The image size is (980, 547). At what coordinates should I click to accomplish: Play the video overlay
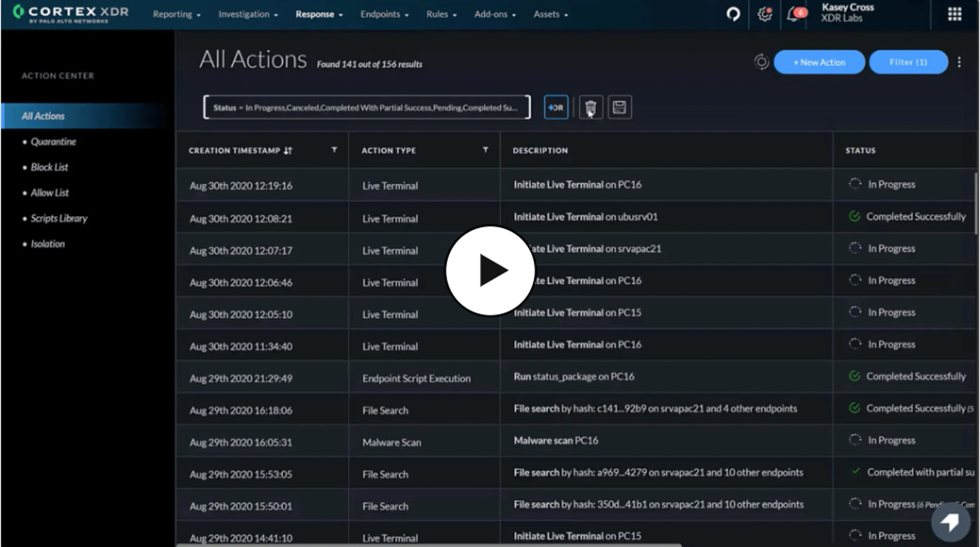(490, 271)
